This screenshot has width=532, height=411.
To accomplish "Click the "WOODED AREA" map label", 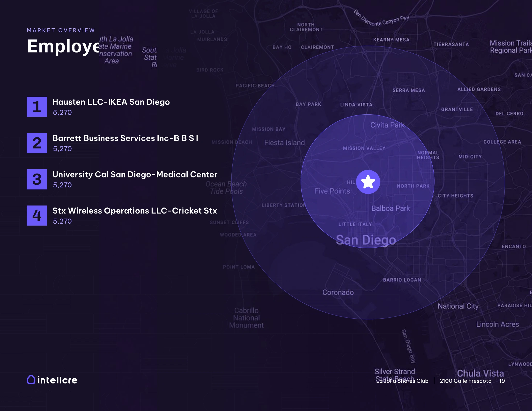I will (238, 235).
